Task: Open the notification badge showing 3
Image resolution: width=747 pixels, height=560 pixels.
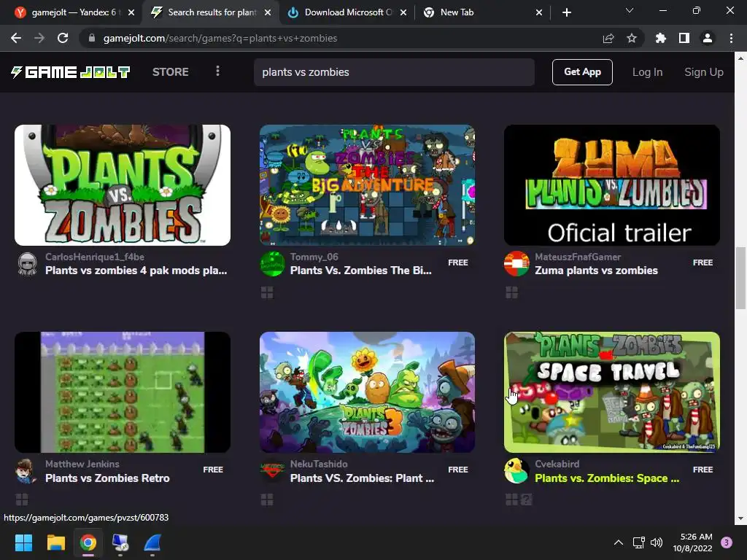Action: tap(727, 542)
